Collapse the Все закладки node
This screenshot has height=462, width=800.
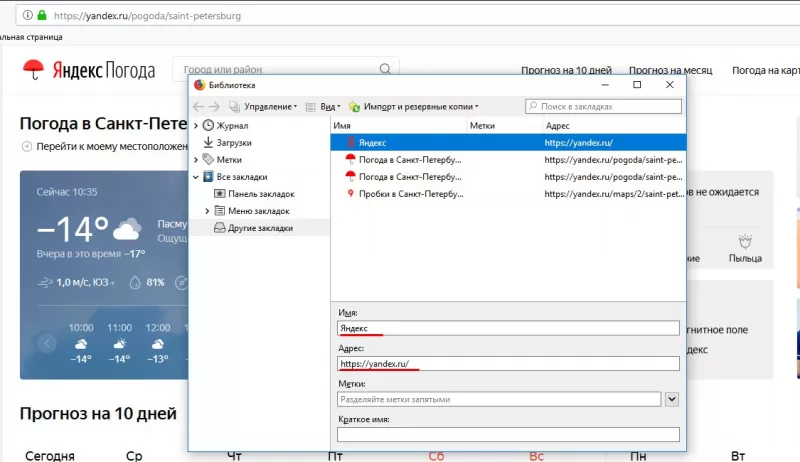coord(196,177)
